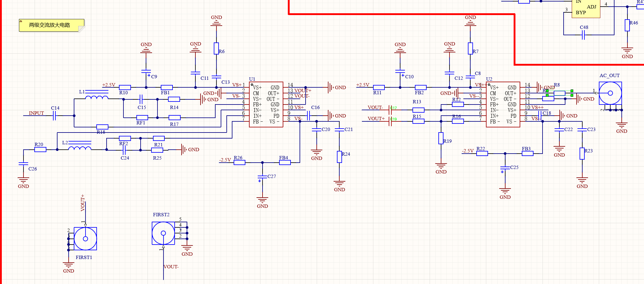Select the U1 amplifier IC body
This screenshot has height=284, width=644.
tap(266, 105)
